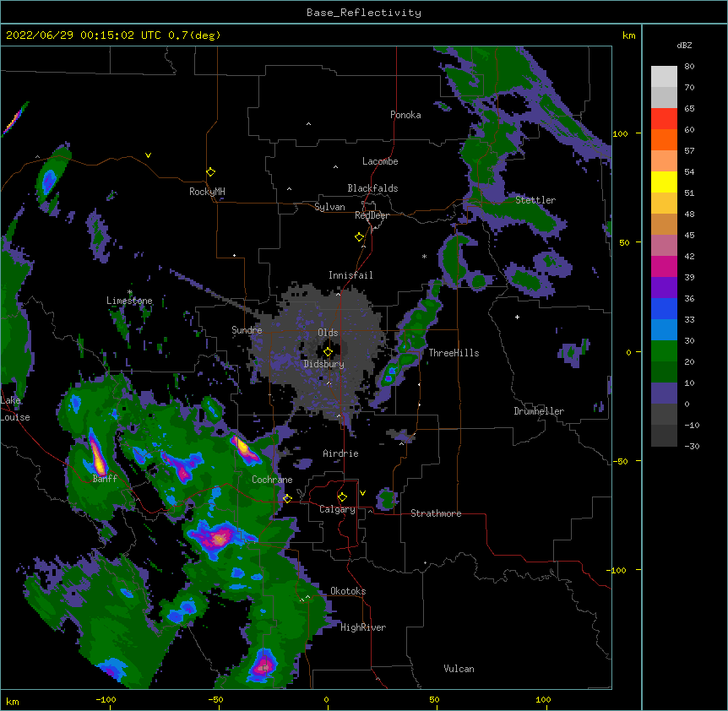Click the Olds city label
The width and height of the screenshot is (728, 711).
coord(328,333)
